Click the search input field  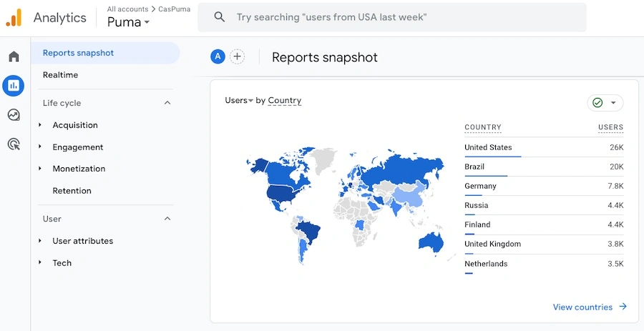click(x=401, y=17)
